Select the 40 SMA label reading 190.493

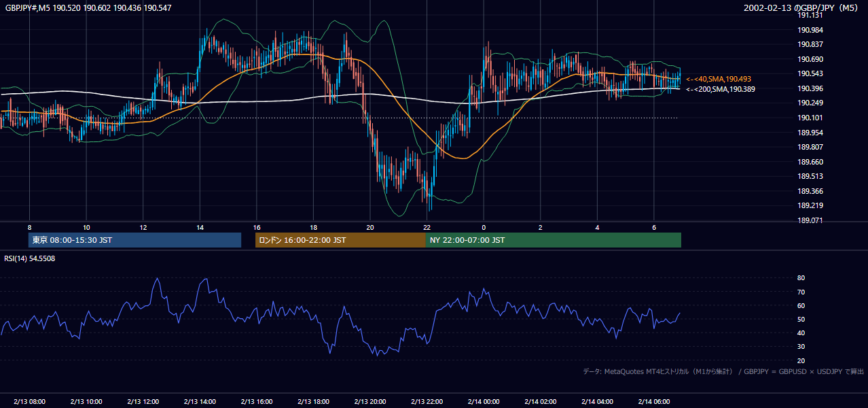click(719, 79)
